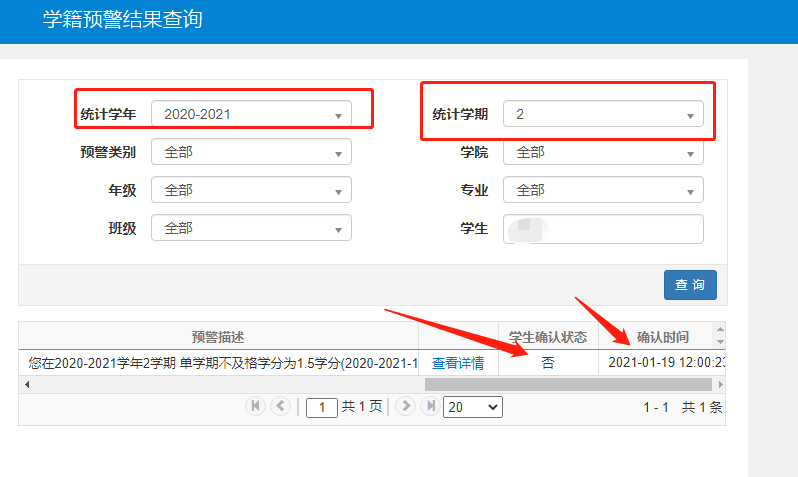Open 统计学年 dropdown showing 2020-2021
This screenshot has height=477, width=798.
(x=251, y=114)
